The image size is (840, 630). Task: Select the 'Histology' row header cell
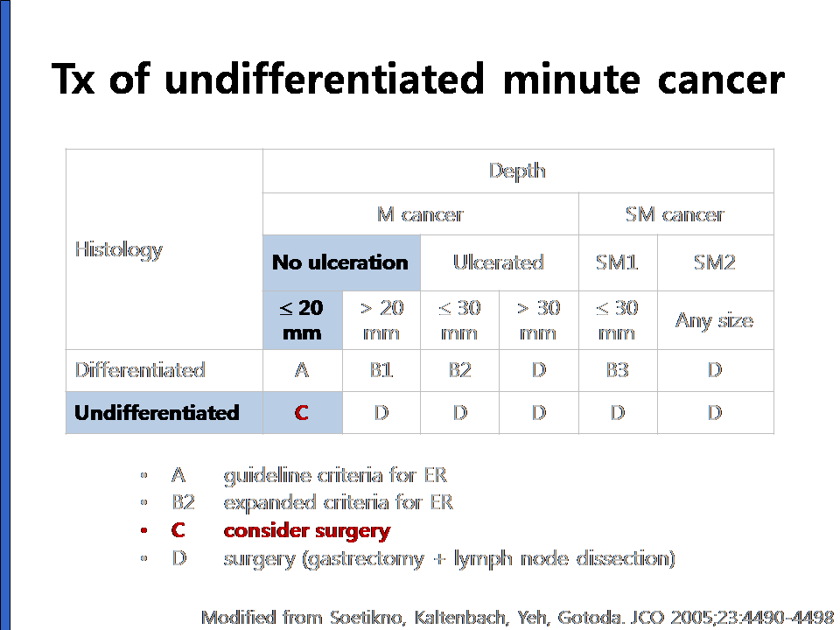point(164,249)
